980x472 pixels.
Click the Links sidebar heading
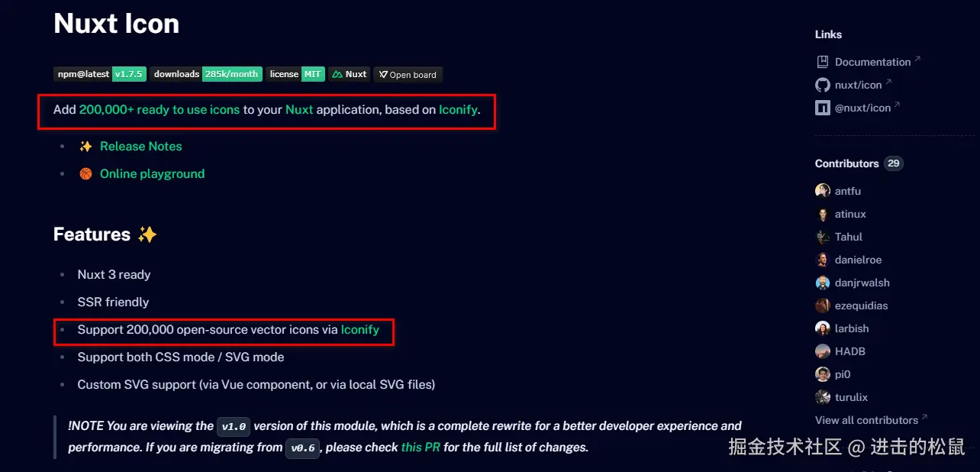coord(829,34)
